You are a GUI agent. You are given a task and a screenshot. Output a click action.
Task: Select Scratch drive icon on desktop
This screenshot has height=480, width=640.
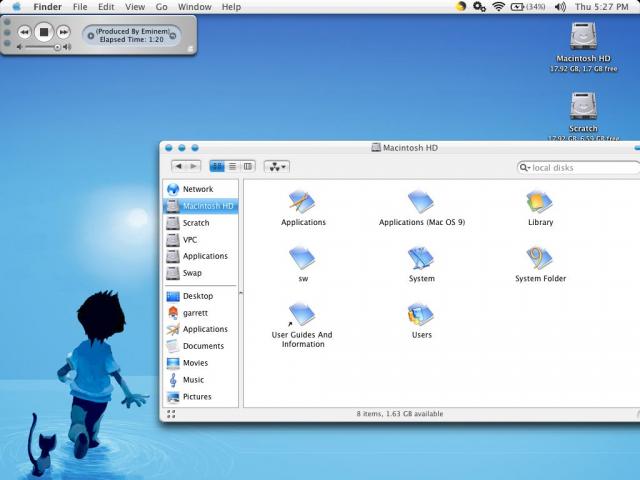(583, 107)
